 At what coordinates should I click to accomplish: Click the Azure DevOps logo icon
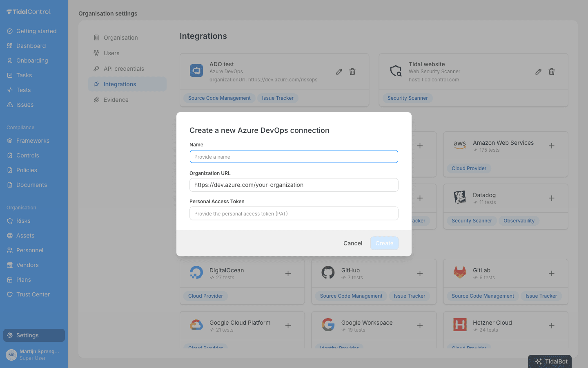pyautogui.click(x=196, y=71)
